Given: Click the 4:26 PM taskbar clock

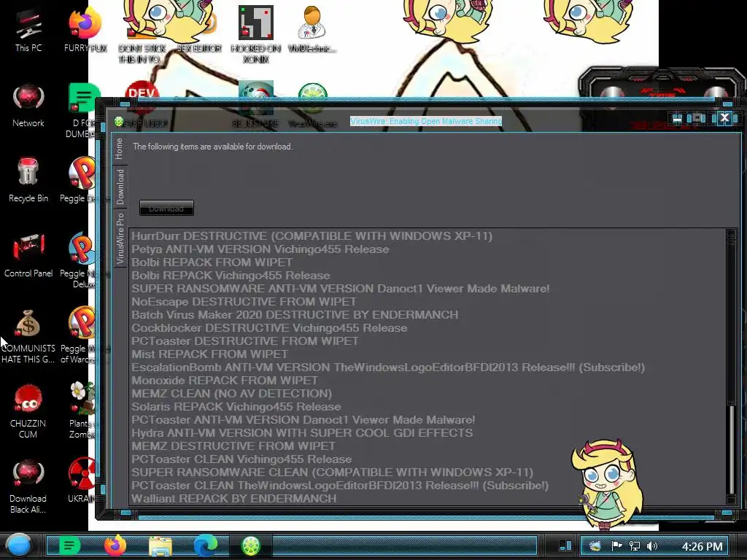Looking at the screenshot, I should pos(703,546).
